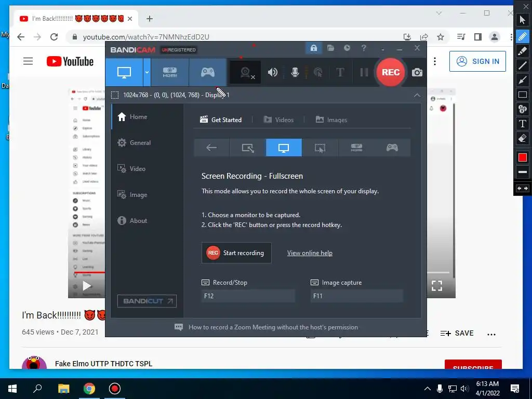
Task: Bookmark the page with Chrome star icon
Action: tap(441, 37)
